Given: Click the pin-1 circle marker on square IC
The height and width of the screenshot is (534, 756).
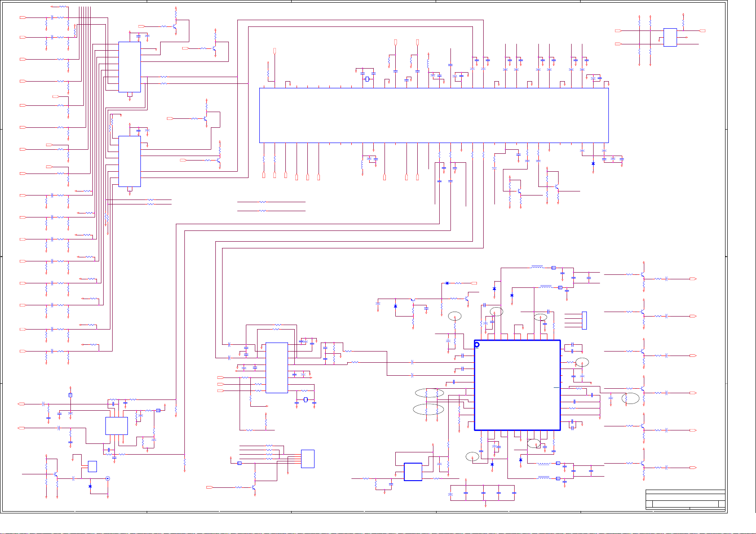Looking at the screenshot, I should 477,345.
